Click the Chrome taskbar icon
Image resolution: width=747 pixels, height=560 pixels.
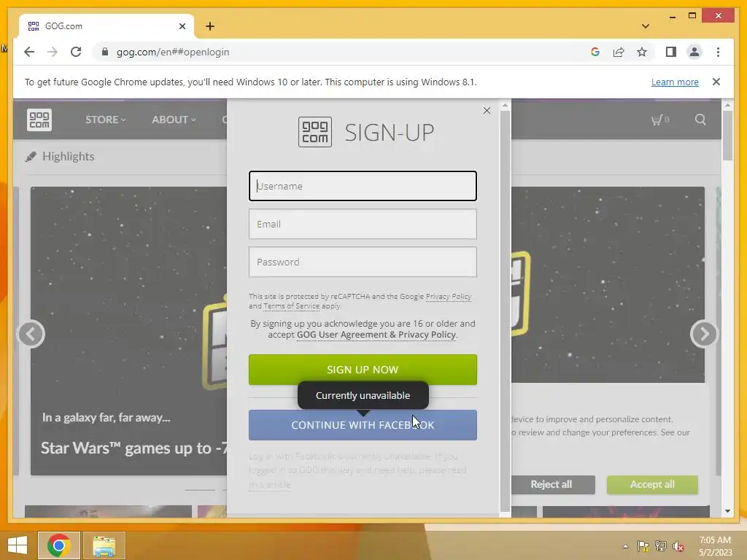pyautogui.click(x=58, y=545)
